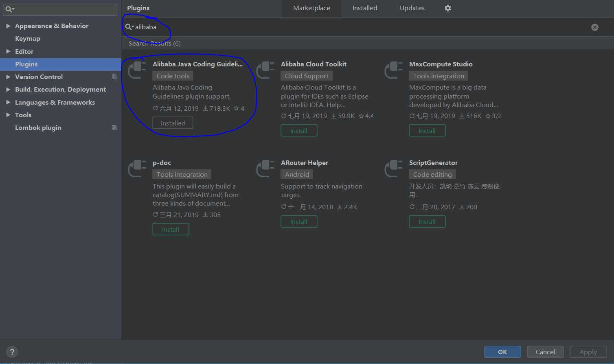Viewport: 614px width, 364px height.
Task: Switch to the Installed tab
Action: 365,8
